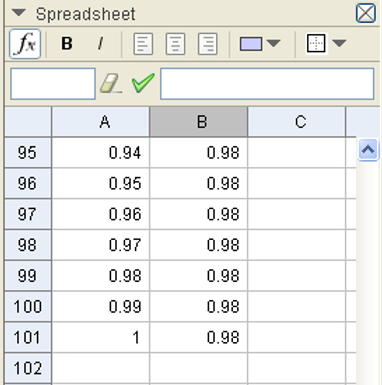Select row header 102
The width and height of the screenshot is (382, 385).
tap(28, 368)
